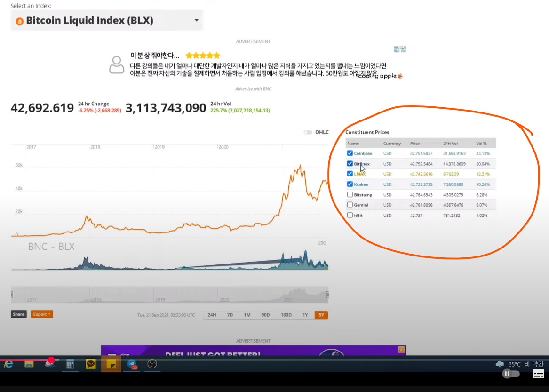
Task: Open the Calculator taskbar icon
Action: tap(70, 364)
